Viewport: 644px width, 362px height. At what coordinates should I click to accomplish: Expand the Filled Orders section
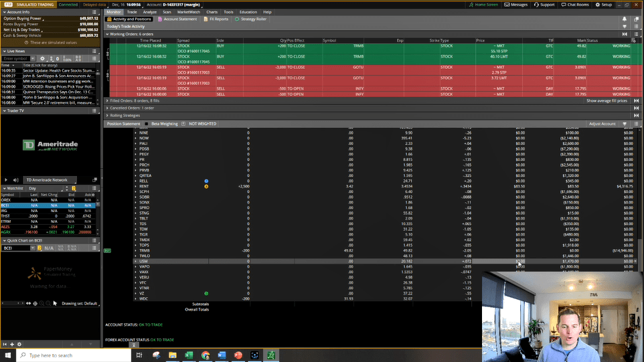pos(108,100)
